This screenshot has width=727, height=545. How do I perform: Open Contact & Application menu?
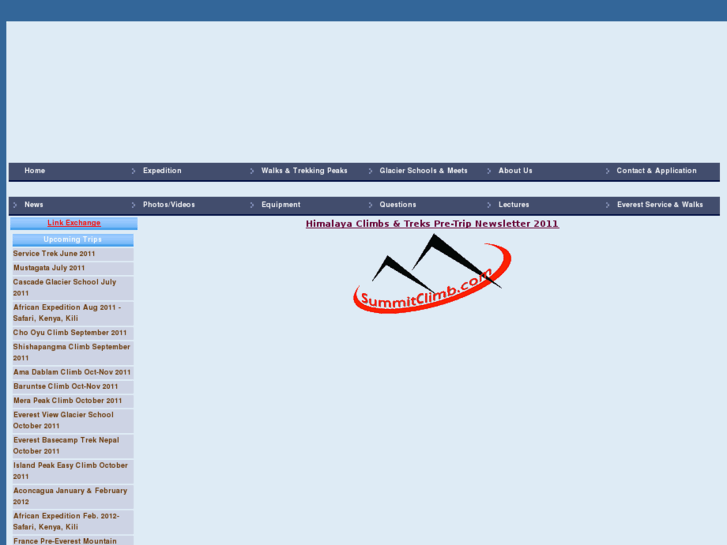[x=656, y=171]
